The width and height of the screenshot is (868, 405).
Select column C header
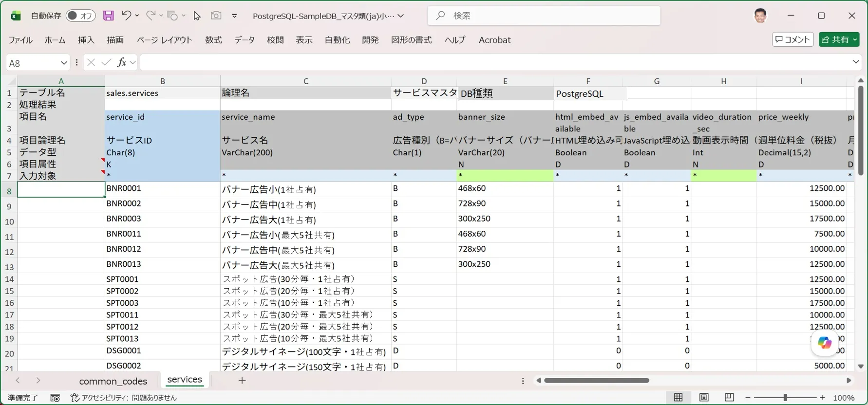click(305, 81)
